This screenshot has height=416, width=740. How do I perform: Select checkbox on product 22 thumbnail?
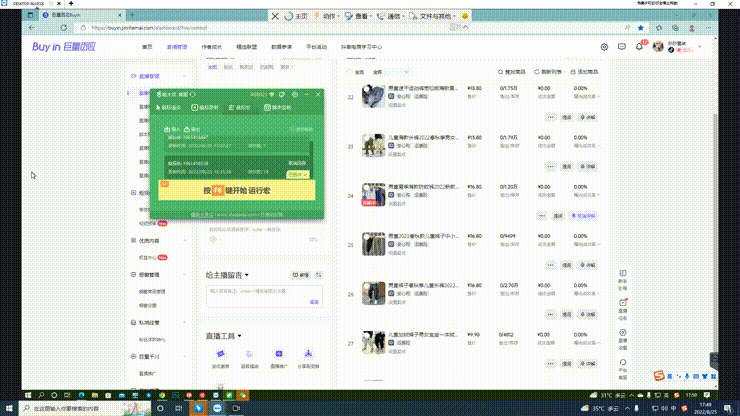pos(365,87)
